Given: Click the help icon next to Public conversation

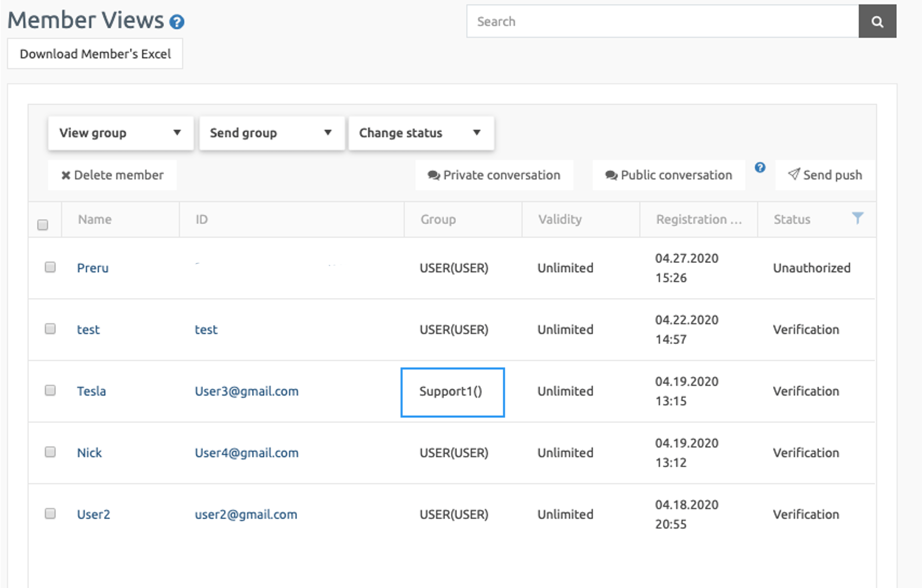Looking at the screenshot, I should click(x=760, y=167).
